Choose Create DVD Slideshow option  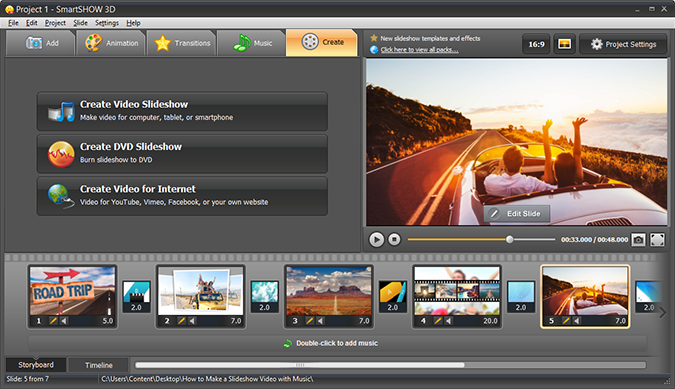182,153
